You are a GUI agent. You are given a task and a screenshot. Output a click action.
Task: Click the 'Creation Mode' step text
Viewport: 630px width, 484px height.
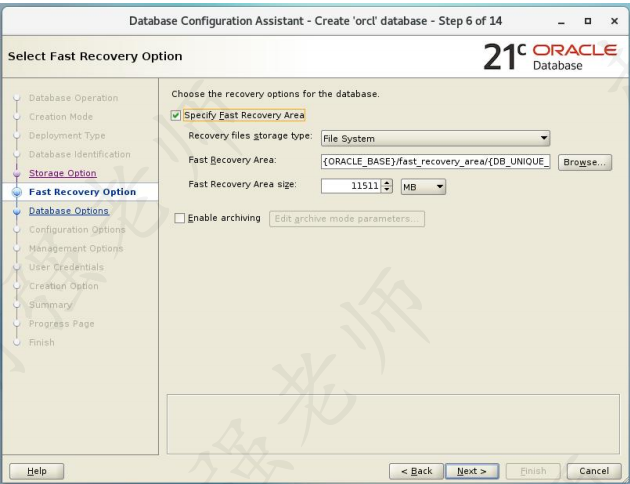(x=61, y=117)
